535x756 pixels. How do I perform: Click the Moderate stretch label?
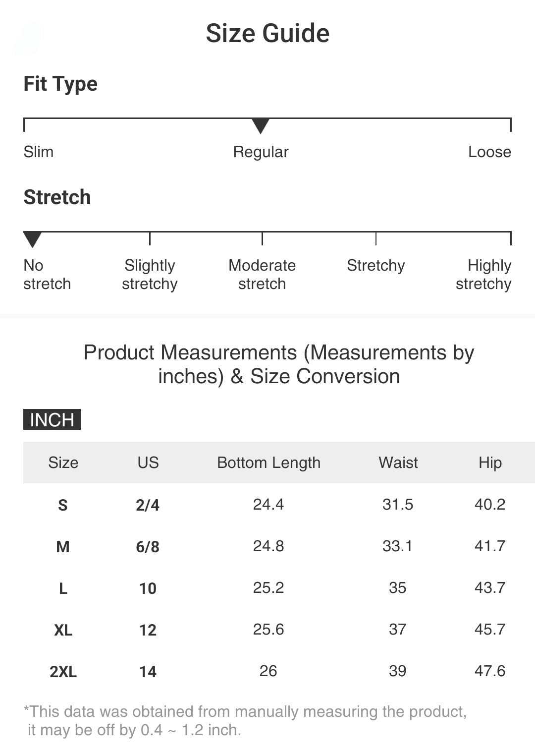(x=262, y=274)
